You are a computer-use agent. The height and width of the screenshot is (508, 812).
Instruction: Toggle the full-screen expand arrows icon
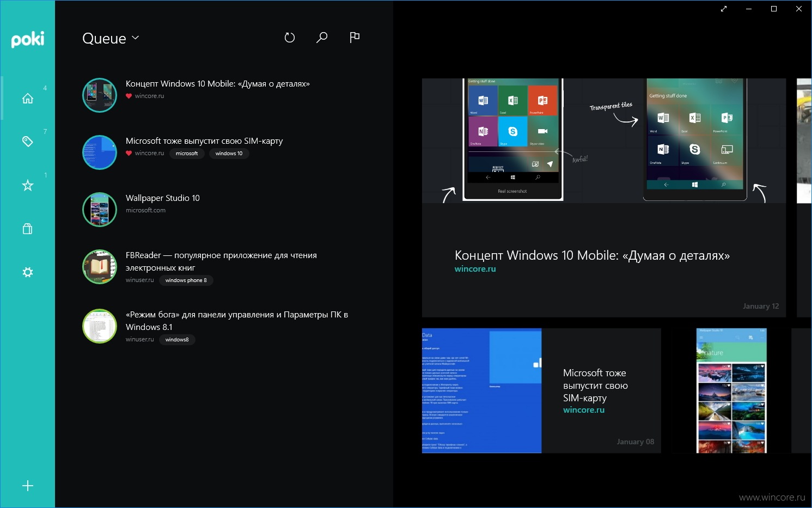724,9
